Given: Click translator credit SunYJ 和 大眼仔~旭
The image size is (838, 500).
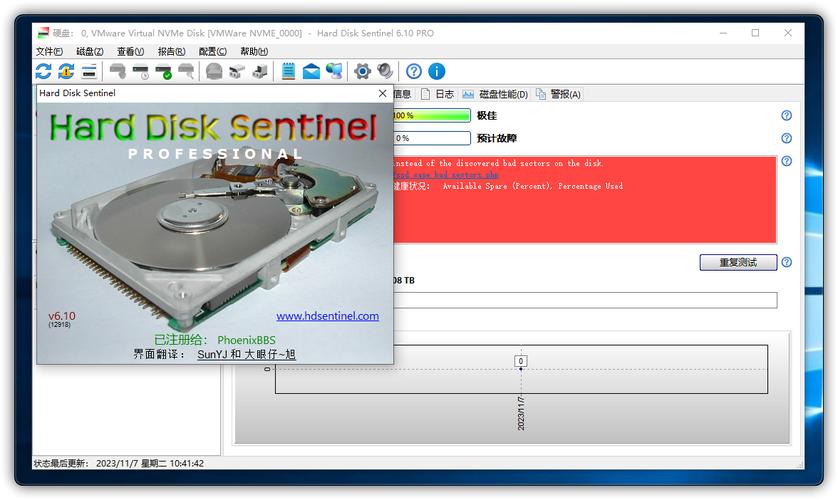Looking at the screenshot, I should (246, 354).
